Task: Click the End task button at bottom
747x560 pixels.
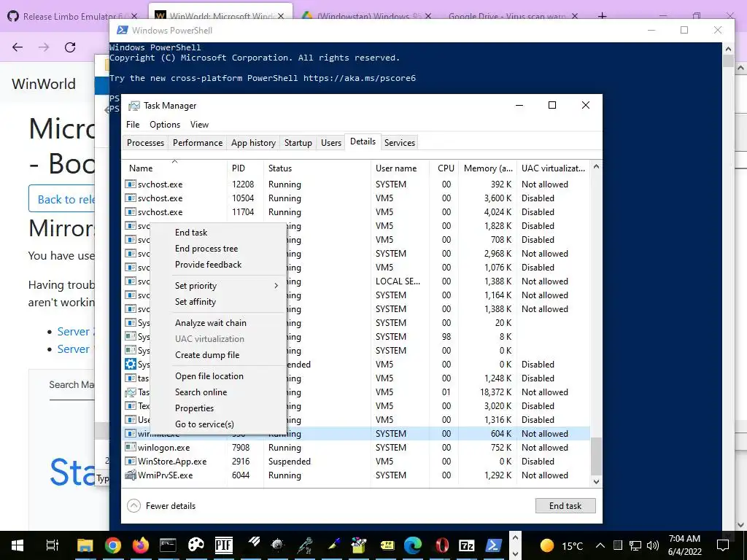Action: pos(565,506)
